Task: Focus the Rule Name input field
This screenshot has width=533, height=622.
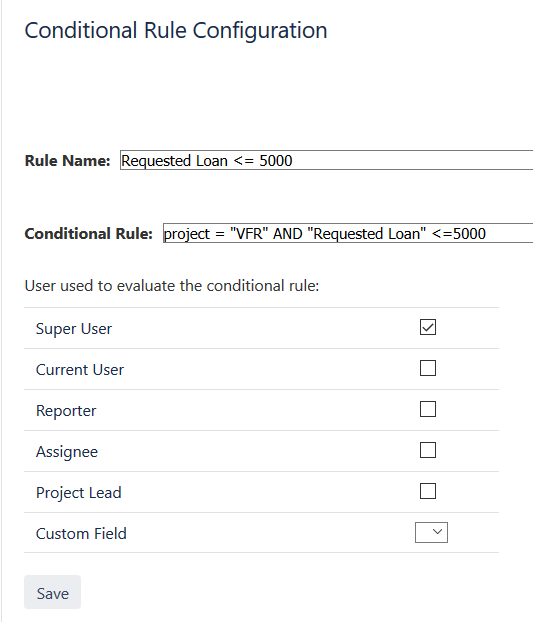Action: pos(326,160)
